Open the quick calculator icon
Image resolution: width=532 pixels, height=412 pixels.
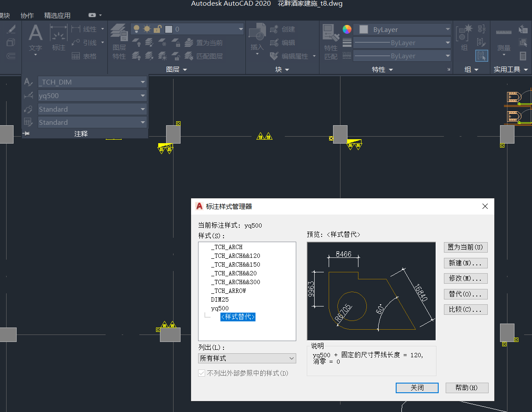click(x=523, y=56)
